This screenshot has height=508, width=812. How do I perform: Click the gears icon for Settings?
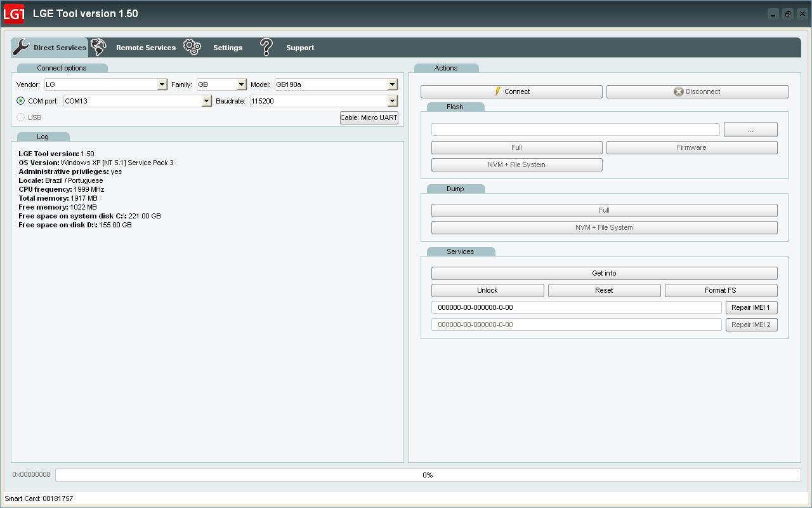192,47
